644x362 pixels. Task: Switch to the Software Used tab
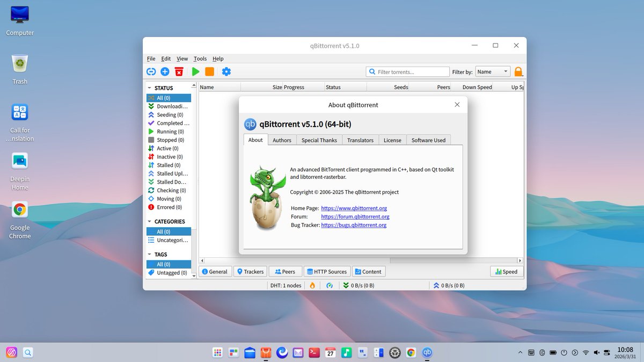coord(428,140)
